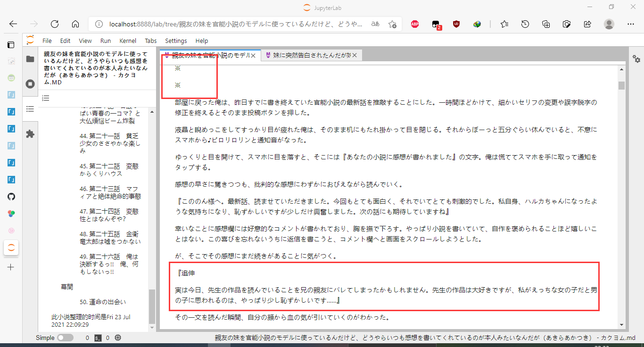This screenshot has width=644, height=347.
Task: Open the View menu
Action: point(85,41)
